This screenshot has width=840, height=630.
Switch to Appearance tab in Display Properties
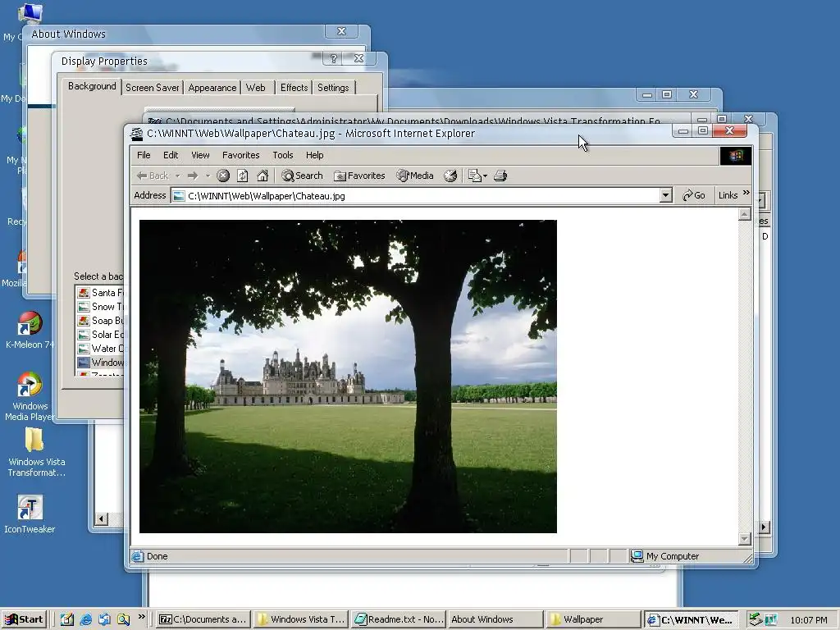tap(212, 88)
